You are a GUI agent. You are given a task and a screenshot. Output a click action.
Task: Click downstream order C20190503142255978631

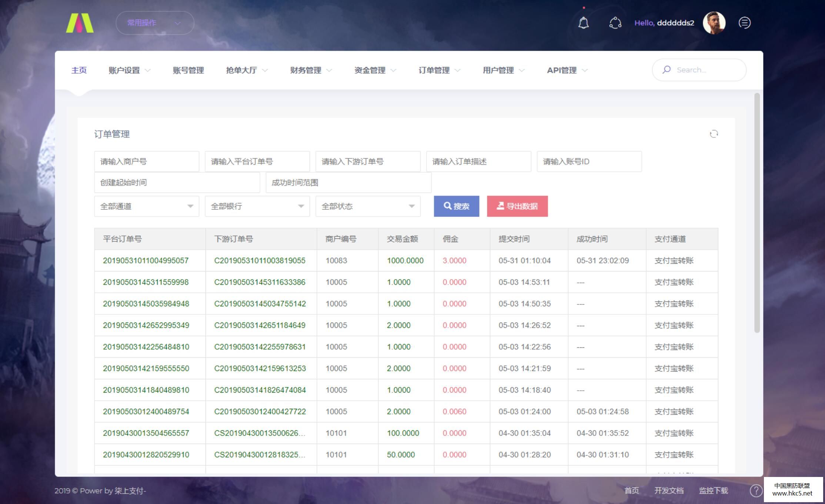pyautogui.click(x=260, y=347)
